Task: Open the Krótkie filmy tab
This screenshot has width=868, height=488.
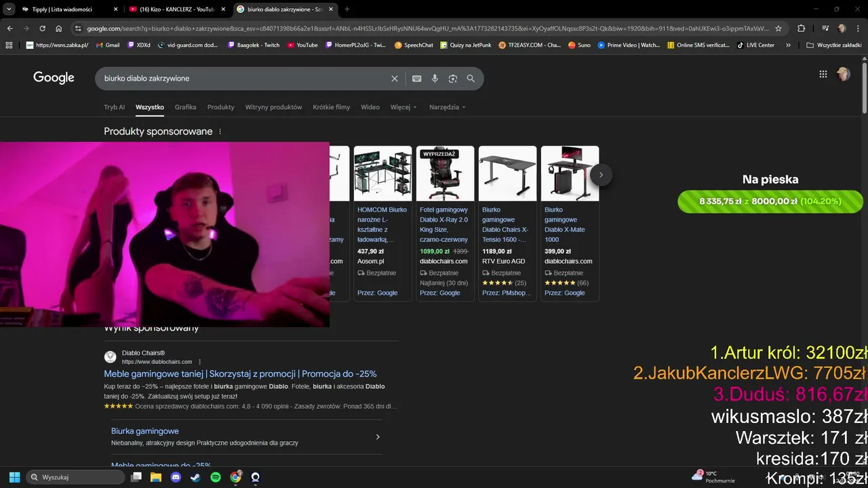Action: pos(331,107)
